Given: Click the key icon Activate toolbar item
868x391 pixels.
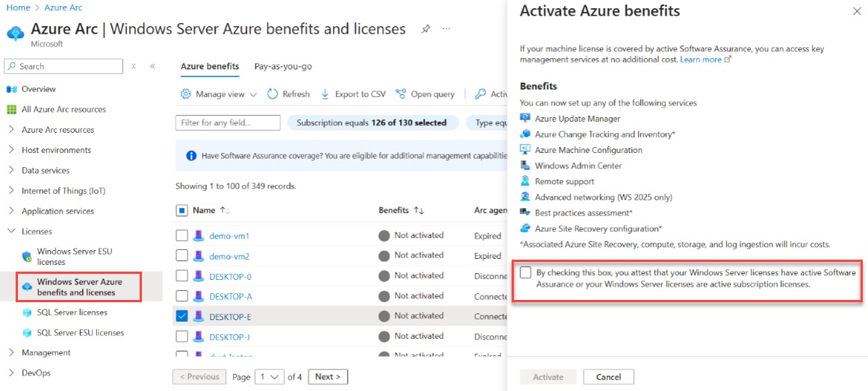Looking at the screenshot, I should 481,94.
